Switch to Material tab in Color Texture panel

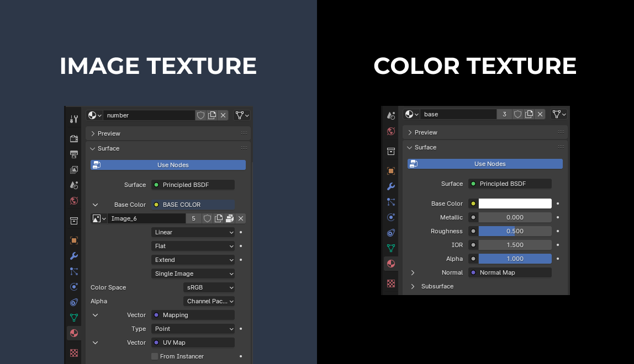pyautogui.click(x=391, y=264)
